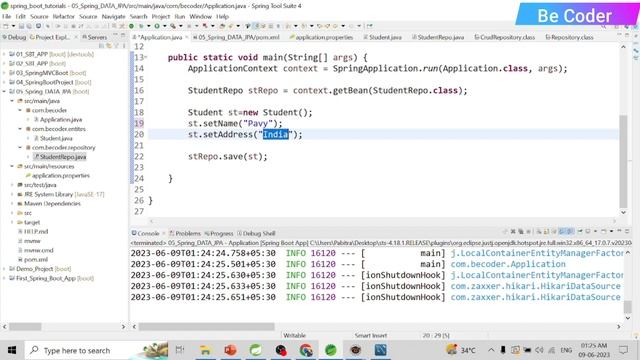Expand the Maven Dependencies node
Viewport: 640px width, 360px height.
(12, 204)
